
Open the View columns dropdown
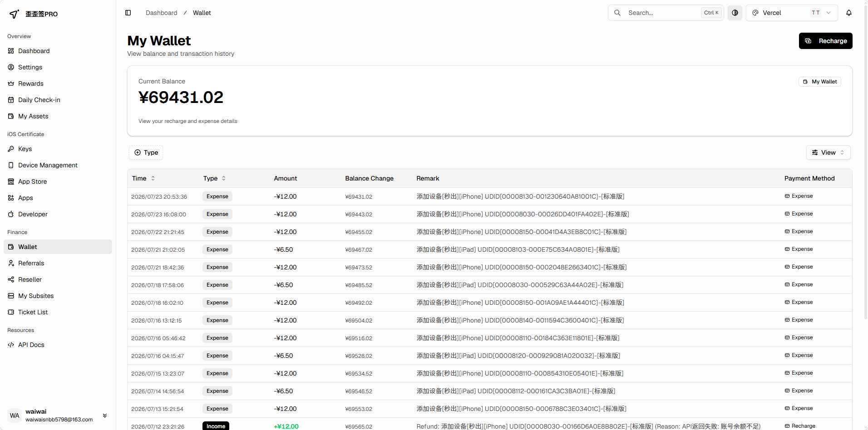pos(829,152)
